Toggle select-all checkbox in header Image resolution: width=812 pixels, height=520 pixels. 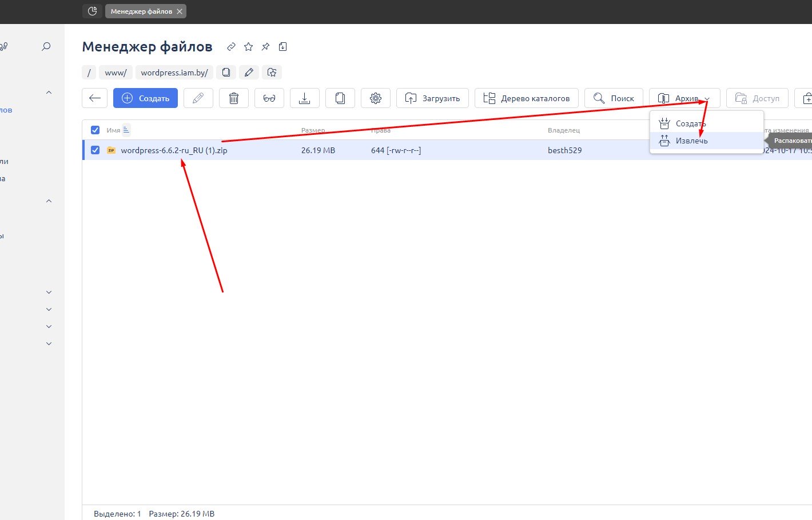click(95, 130)
